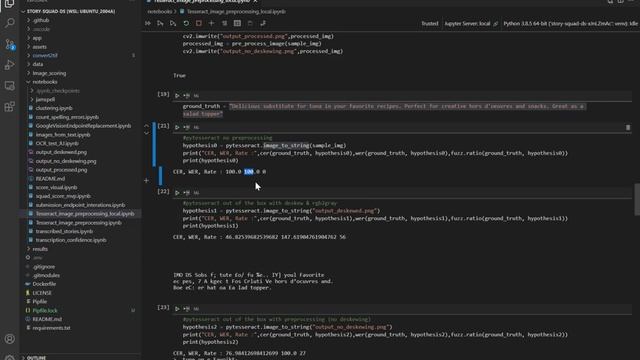The image size is (640, 360).
Task: Open the Accounts menu icon
Action: pyautogui.click(x=9, y=339)
